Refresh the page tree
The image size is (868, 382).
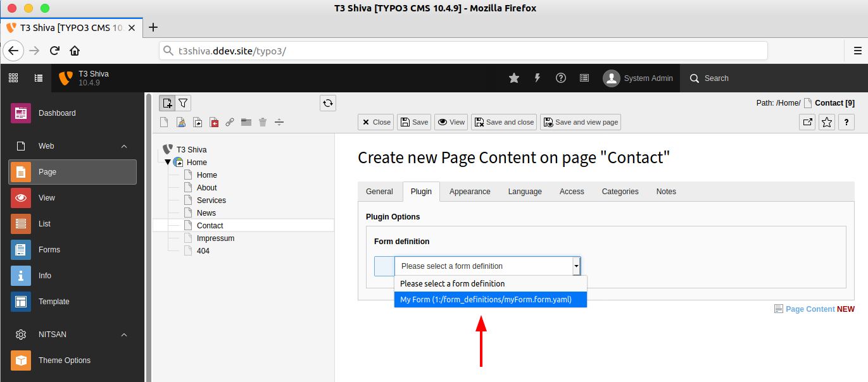pos(327,102)
